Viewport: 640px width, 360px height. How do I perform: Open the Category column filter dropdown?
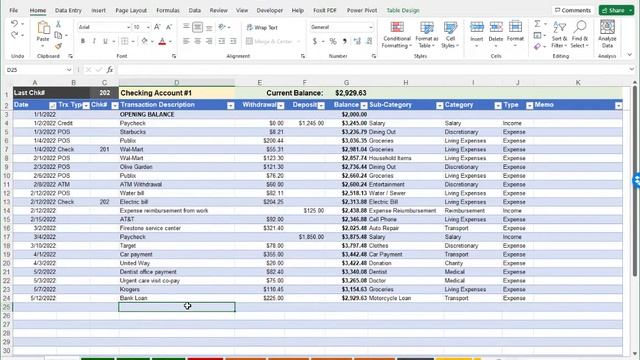pyautogui.click(x=498, y=106)
